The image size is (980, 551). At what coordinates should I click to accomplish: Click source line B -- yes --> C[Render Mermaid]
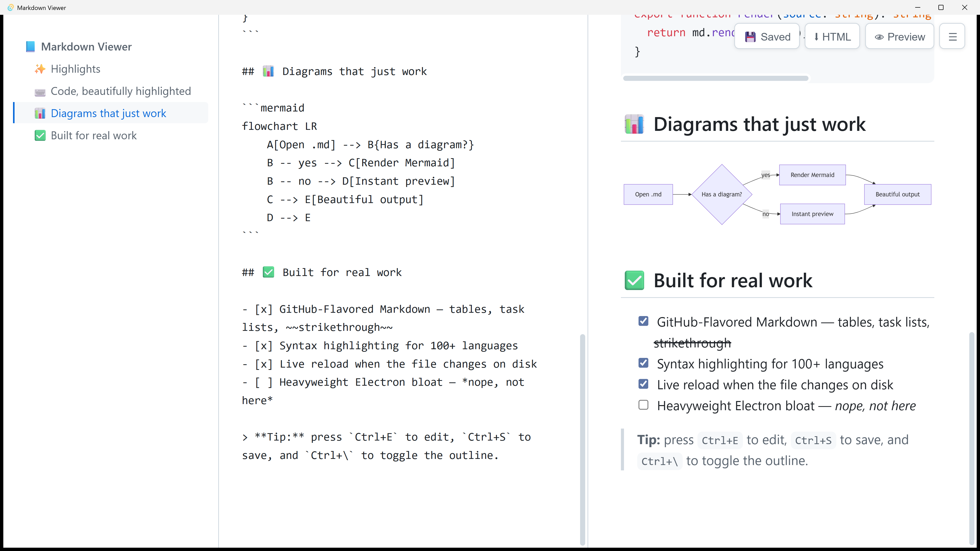tap(361, 163)
